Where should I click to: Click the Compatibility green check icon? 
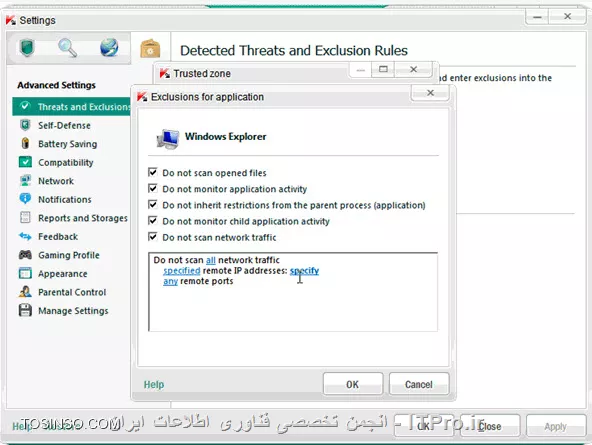[25, 162]
